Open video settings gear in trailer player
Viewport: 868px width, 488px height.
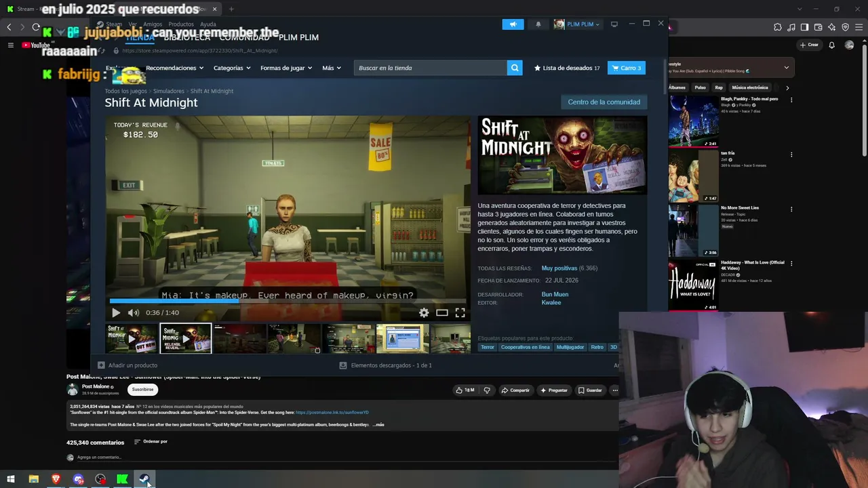point(424,312)
